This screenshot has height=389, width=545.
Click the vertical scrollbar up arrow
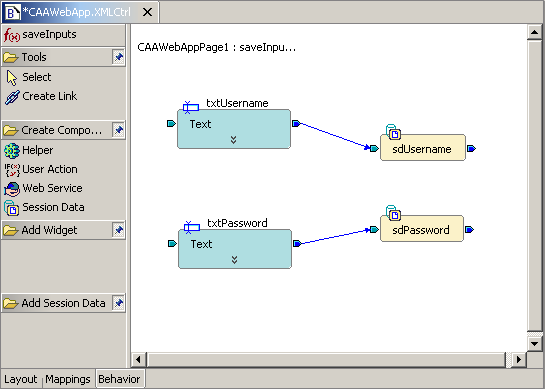(535, 33)
